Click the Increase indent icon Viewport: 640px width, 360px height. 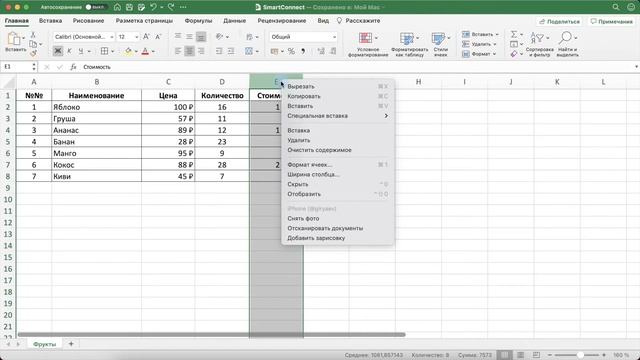click(x=231, y=51)
